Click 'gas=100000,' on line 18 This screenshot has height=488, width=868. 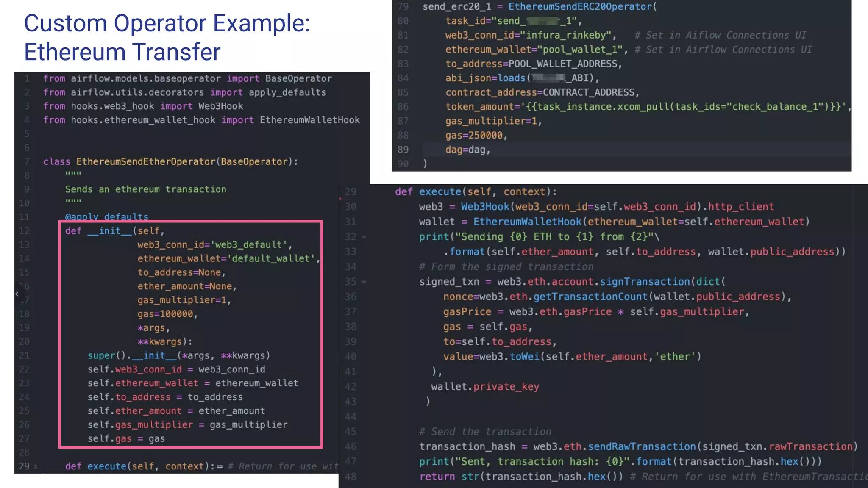[x=167, y=314]
